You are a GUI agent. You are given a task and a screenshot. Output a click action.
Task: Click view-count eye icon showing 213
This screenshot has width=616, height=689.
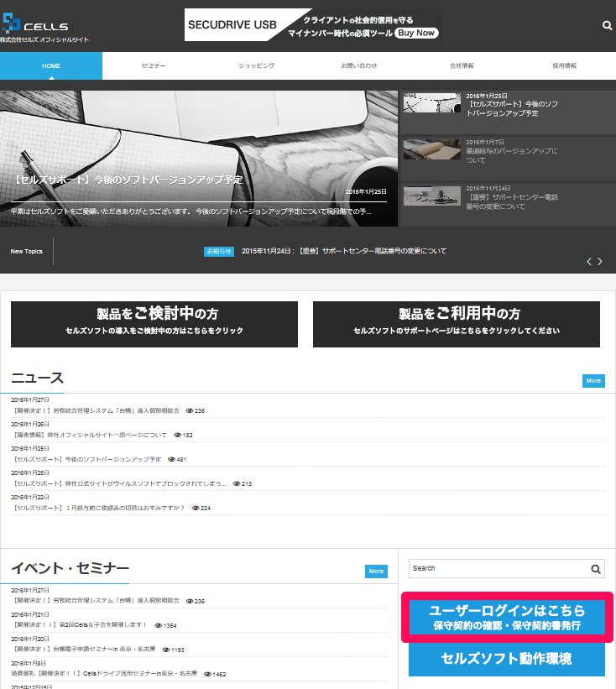pos(237,483)
